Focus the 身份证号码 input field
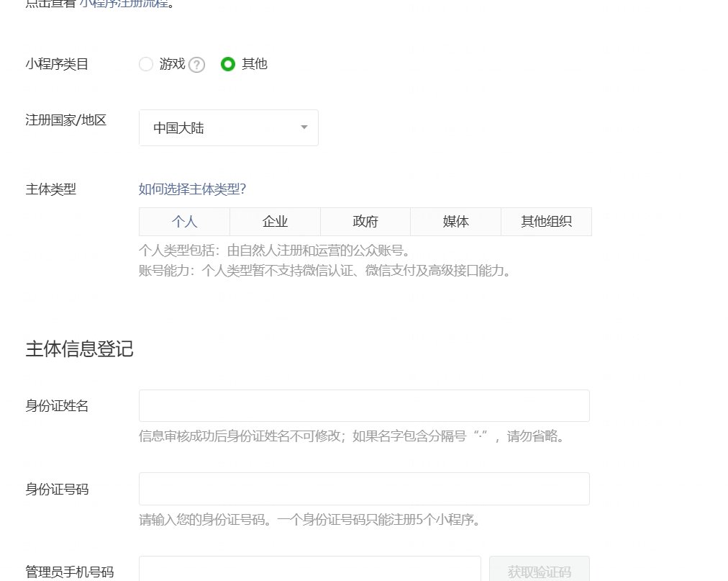728x581 pixels. [364, 489]
